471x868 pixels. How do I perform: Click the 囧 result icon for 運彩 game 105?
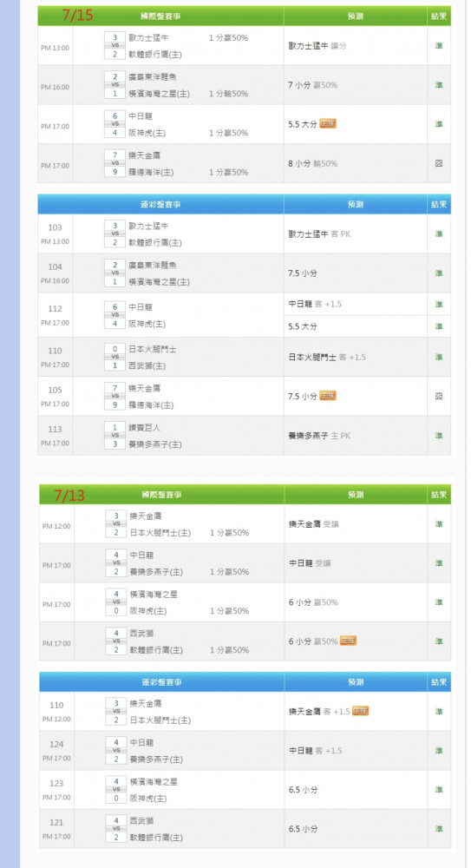[x=439, y=397]
